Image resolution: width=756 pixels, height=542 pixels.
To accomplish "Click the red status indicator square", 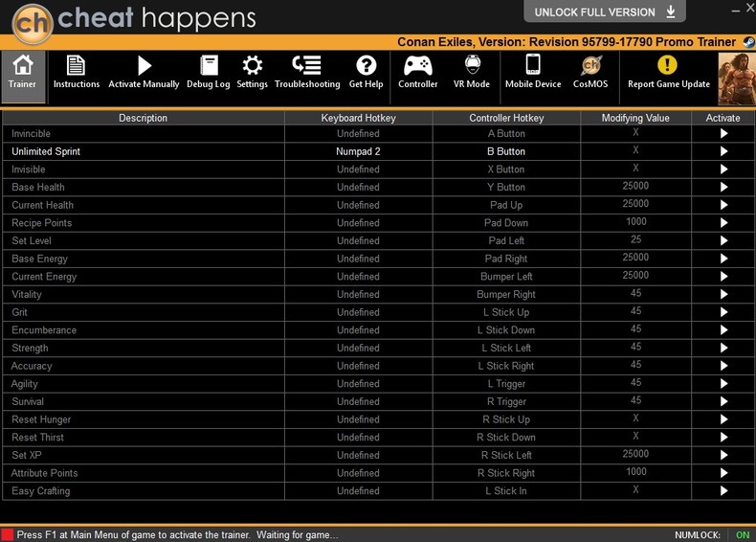I will tap(8, 534).
